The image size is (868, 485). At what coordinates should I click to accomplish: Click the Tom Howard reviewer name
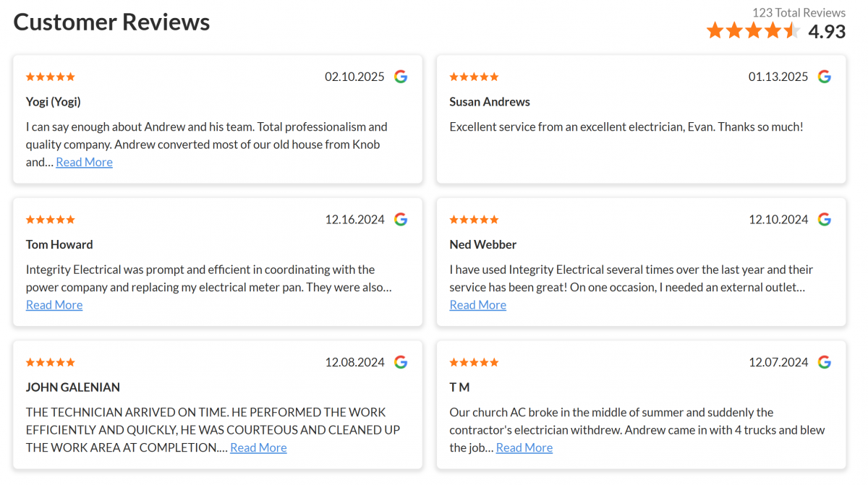click(59, 244)
